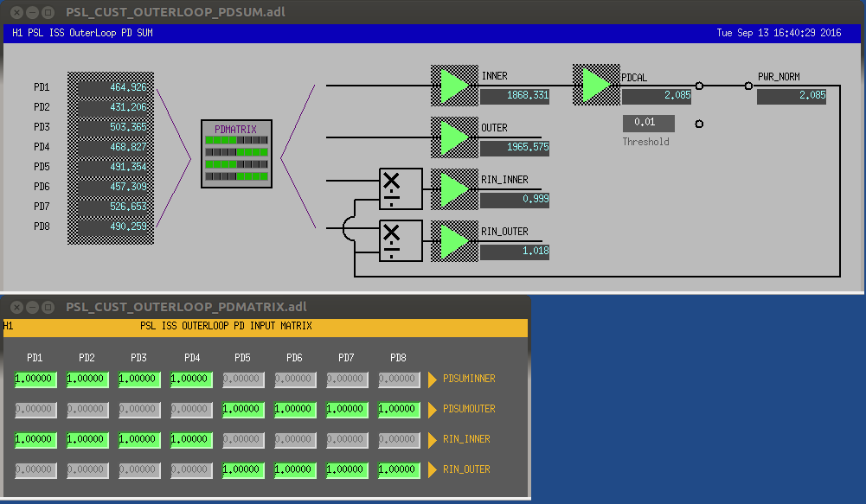Edit PD5 element in RIN_OUTER matrix row

coord(243,469)
